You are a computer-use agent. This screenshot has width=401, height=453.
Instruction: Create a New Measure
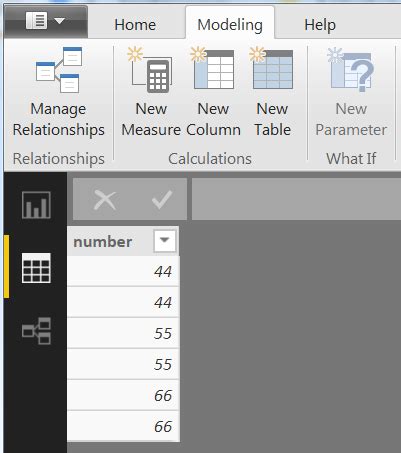(151, 92)
